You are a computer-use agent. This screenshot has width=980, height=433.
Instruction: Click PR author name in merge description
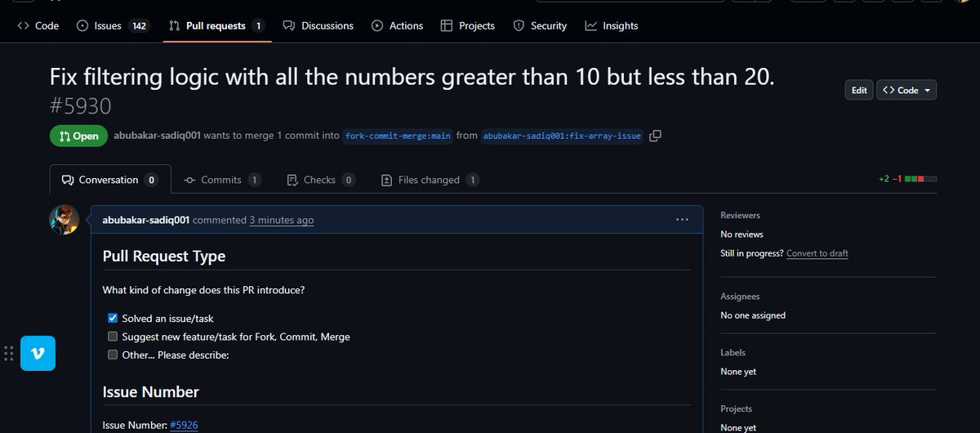(157, 136)
